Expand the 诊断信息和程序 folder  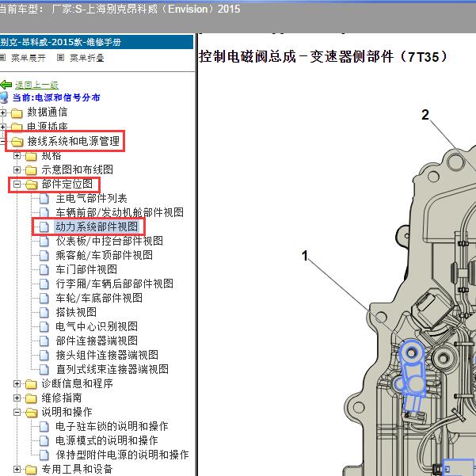click(17, 383)
